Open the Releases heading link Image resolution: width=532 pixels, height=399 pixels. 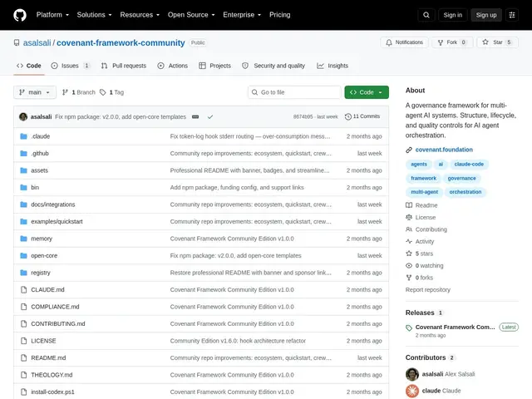point(420,313)
